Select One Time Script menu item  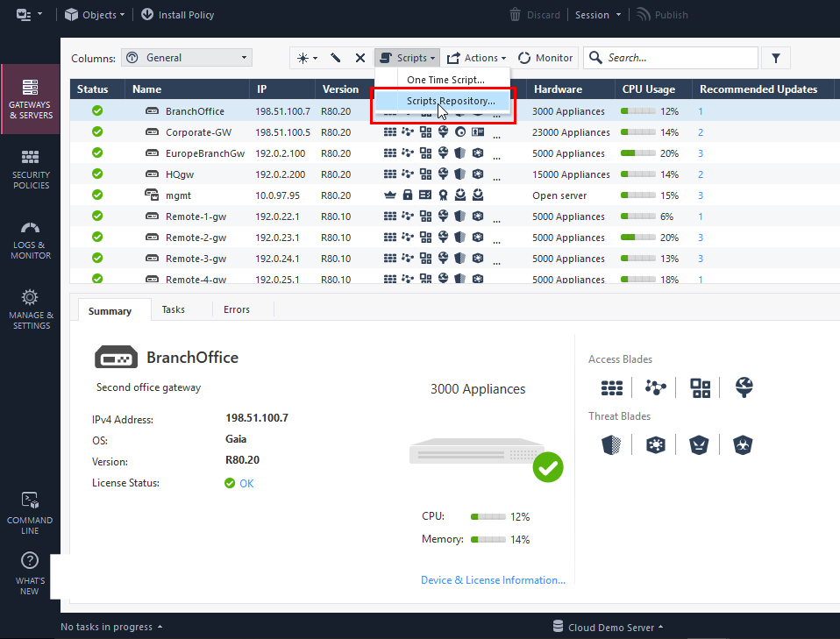(x=445, y=80)
